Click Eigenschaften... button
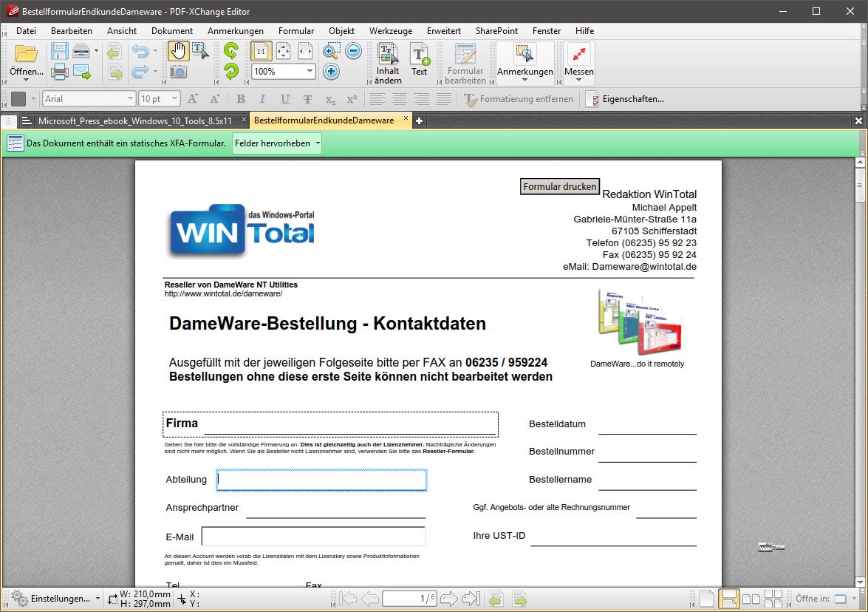Viewport: 868px width, 612px height. click(624, 99)
